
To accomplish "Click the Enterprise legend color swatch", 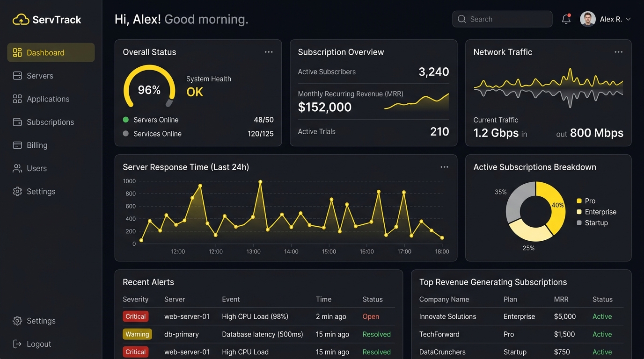I will tap(579, 212).
